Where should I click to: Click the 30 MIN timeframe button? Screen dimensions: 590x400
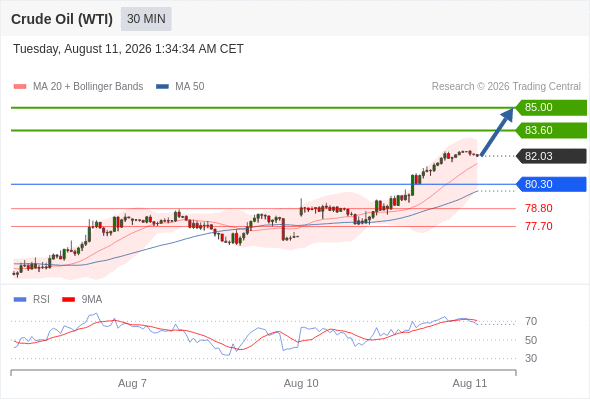coord(146,19)
